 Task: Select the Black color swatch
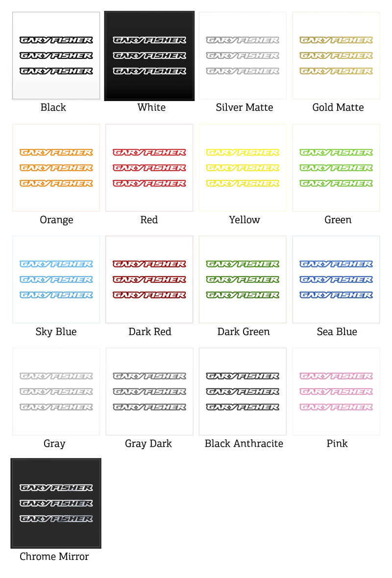(56, 56)
